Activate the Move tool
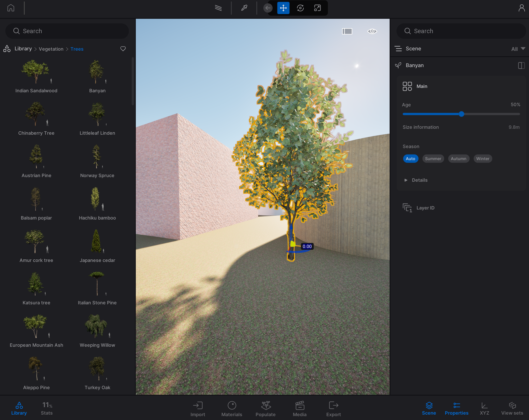Image resolution: width=529 pixels, height=420 pixels. [283, 8]
